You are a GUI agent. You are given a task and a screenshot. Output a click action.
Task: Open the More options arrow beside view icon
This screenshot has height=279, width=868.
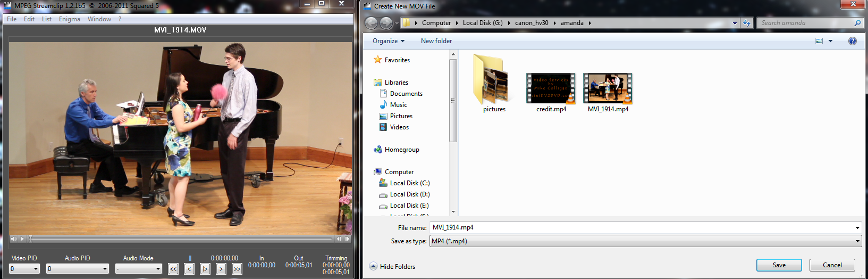(830, 41)
